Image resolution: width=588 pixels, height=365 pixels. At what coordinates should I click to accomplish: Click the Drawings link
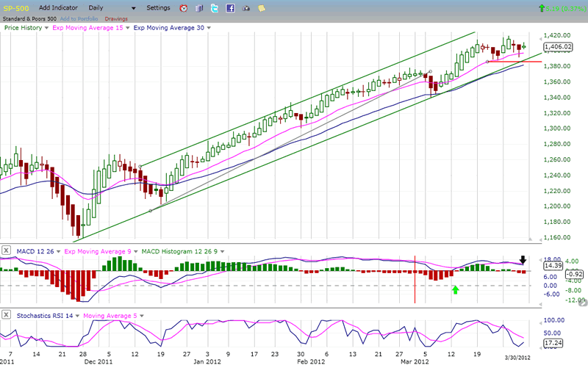116,19
